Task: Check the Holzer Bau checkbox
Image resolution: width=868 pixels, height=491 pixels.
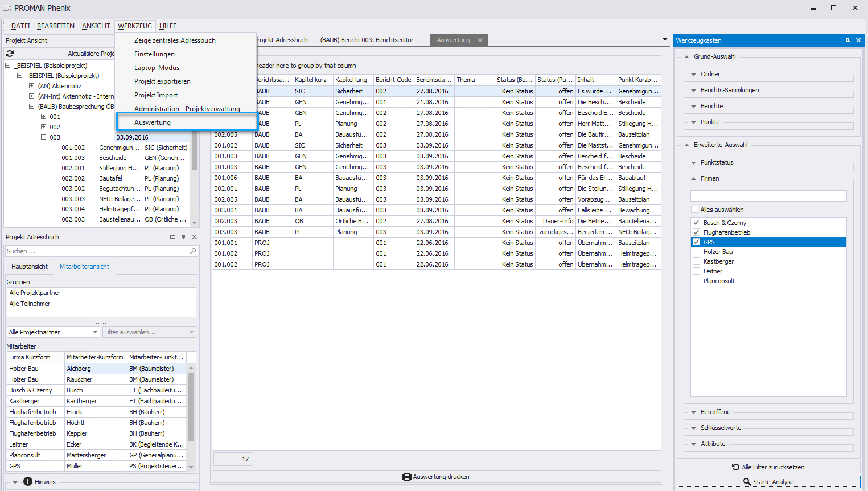Action: coord(696,252)
